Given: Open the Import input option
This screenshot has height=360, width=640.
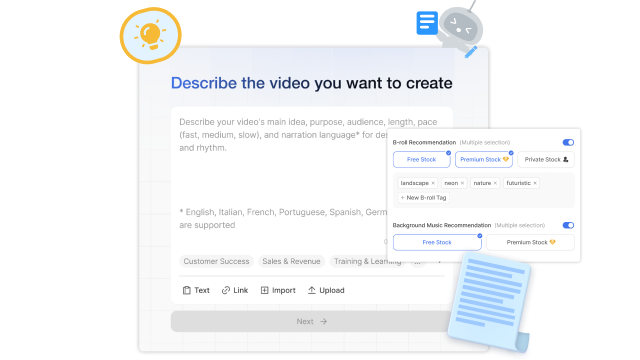Looking at the screenshot, I should [278, 290].
